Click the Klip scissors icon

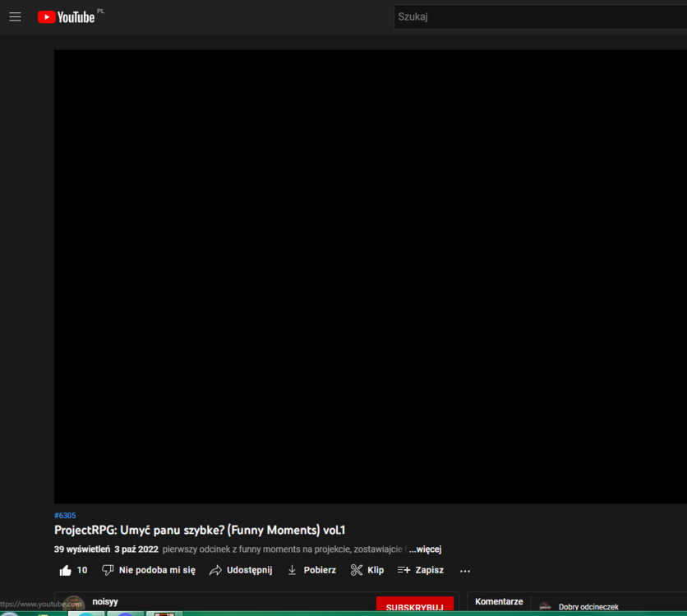(356, 570)
